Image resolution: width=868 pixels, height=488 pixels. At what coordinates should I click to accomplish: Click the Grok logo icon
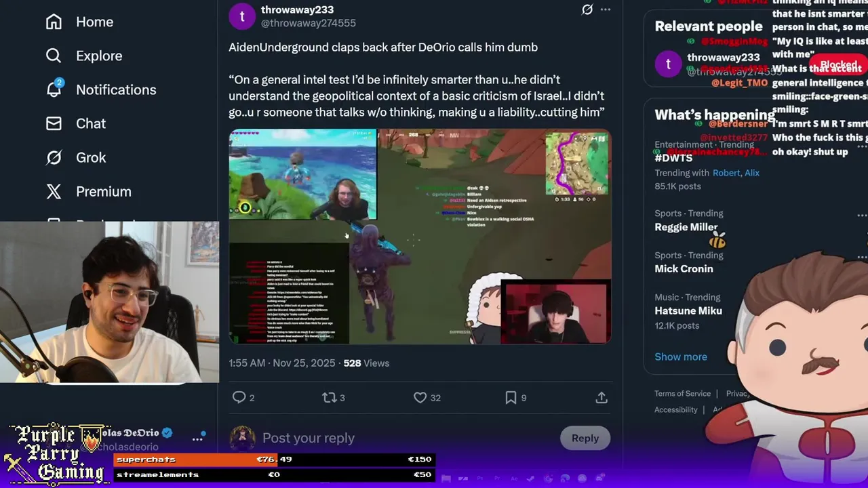(x=54, y=157)
